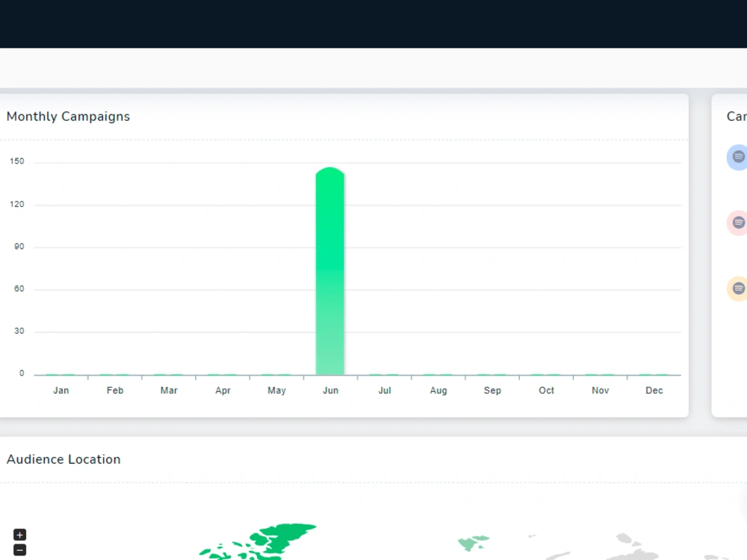Click the map zoom-in plus icon
The width and height of the screenshot is (747, 560).
19,534
